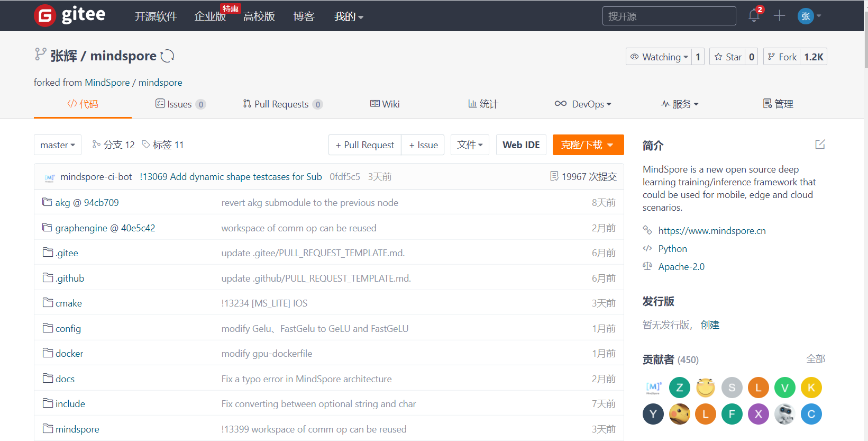
Task: Expand the DevOps dropdown tab
Action: pos(583,104)
